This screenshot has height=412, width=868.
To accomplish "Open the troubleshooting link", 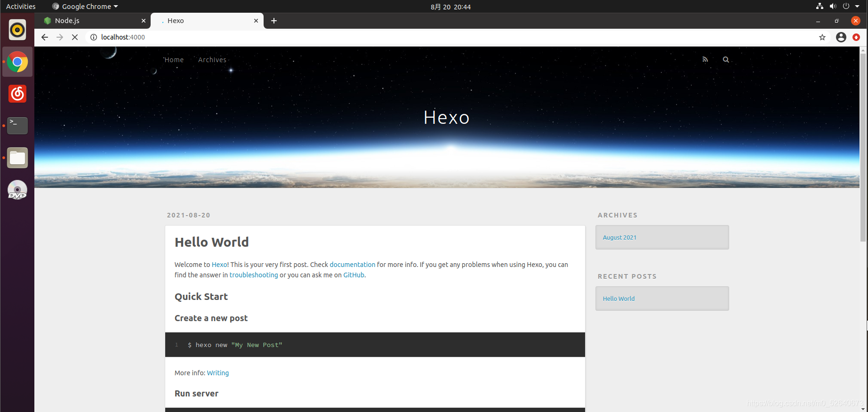I will (x=254, y=275).
